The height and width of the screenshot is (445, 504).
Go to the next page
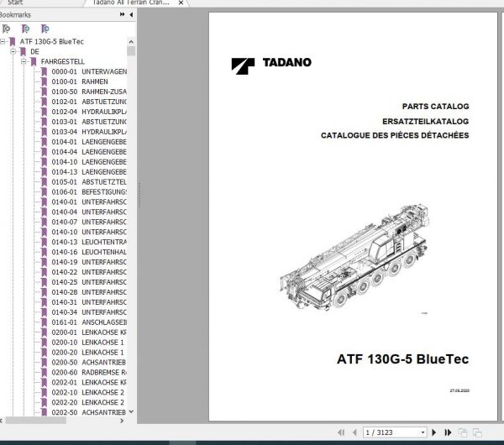tap(434, 432)
